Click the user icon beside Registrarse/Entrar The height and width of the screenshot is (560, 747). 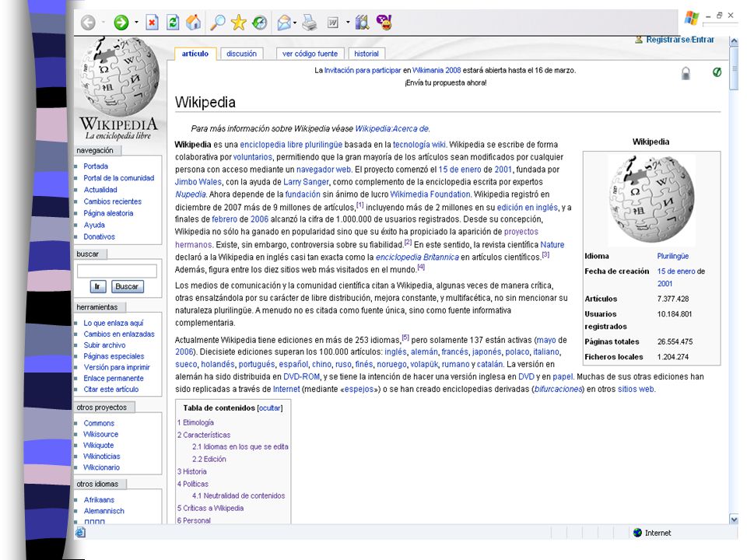click(x=639, y=40)
